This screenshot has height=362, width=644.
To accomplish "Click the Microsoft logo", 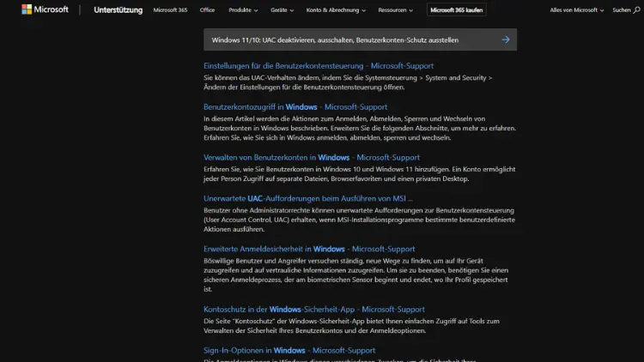I will point(46,9).
